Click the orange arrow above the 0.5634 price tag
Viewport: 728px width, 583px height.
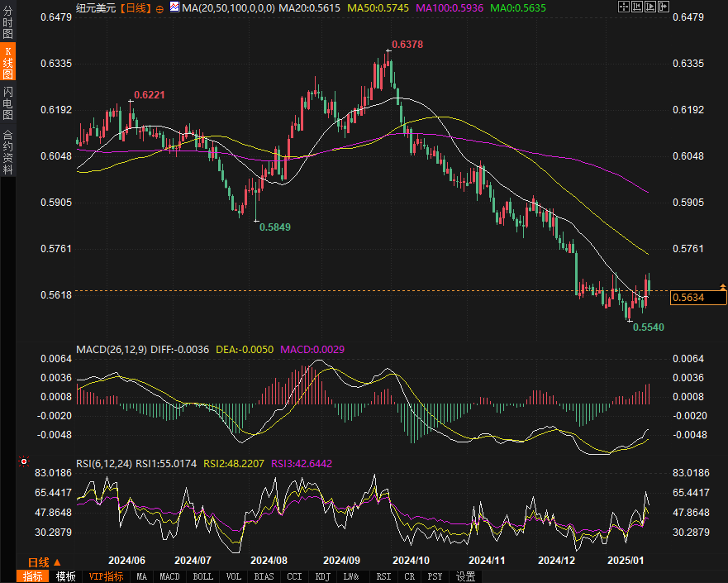click(x=723, y=286)
